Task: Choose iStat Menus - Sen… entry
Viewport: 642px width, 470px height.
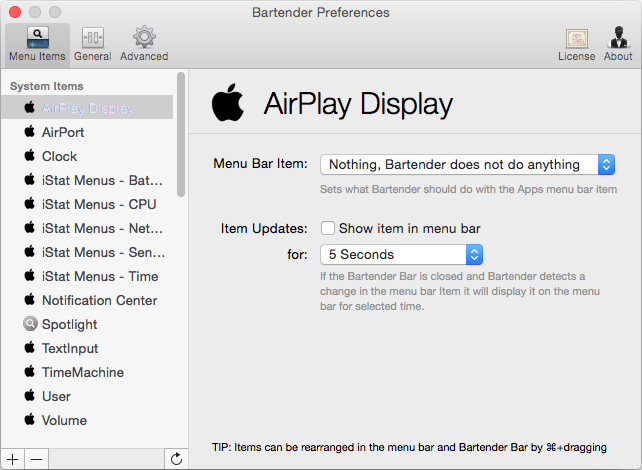Action: pyautogui.click(x=87, y=252)
